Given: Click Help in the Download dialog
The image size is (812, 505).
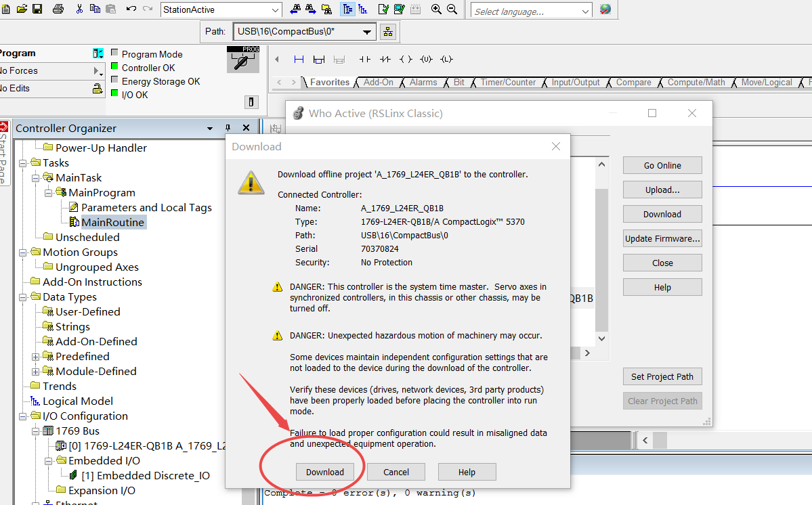Looking at the screenshot, I should click(467, 472).
